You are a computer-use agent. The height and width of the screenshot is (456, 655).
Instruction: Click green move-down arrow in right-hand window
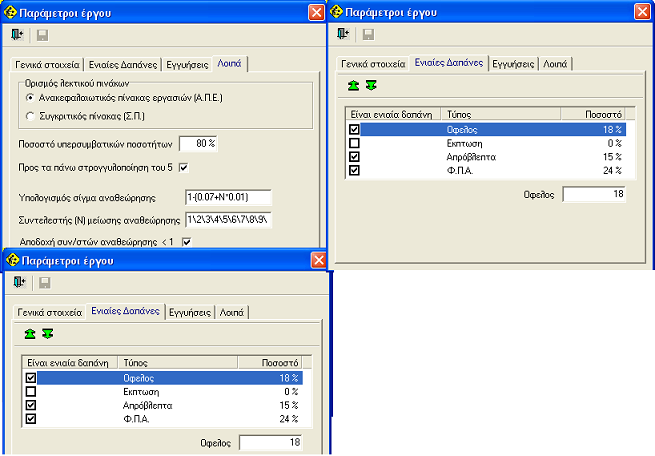pyautogui.click(x=371, y=87)
